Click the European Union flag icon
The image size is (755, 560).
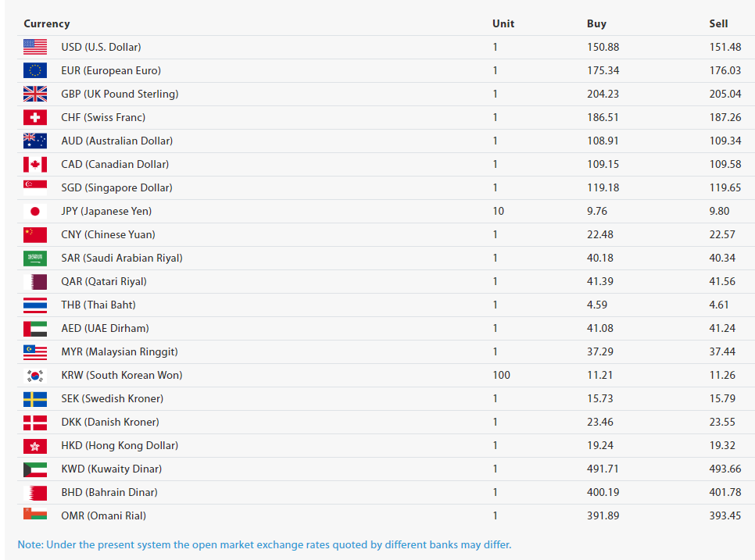35,71
